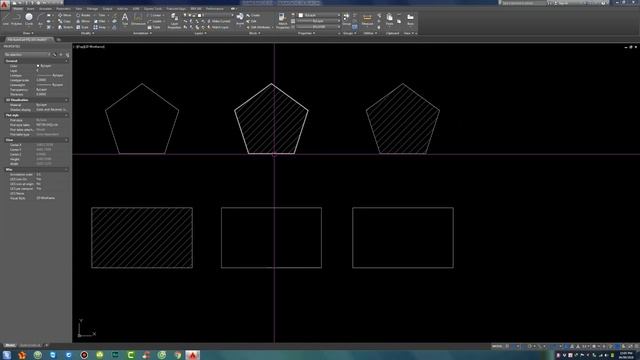
Task: Expand the Modify panel flyout
Action: tap(87, 33)
